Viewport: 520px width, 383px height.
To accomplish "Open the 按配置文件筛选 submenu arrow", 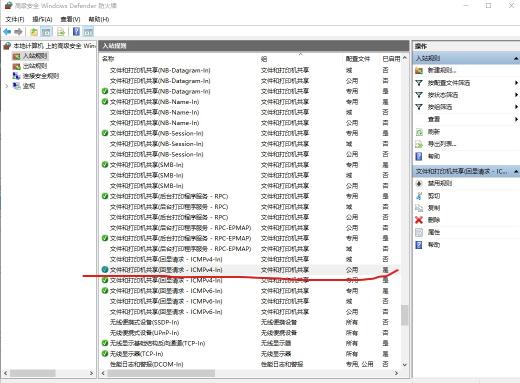I will point(516,83).
